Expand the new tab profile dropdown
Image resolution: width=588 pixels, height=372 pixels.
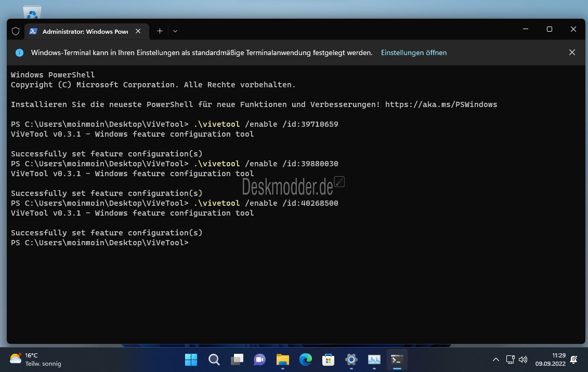175,31
